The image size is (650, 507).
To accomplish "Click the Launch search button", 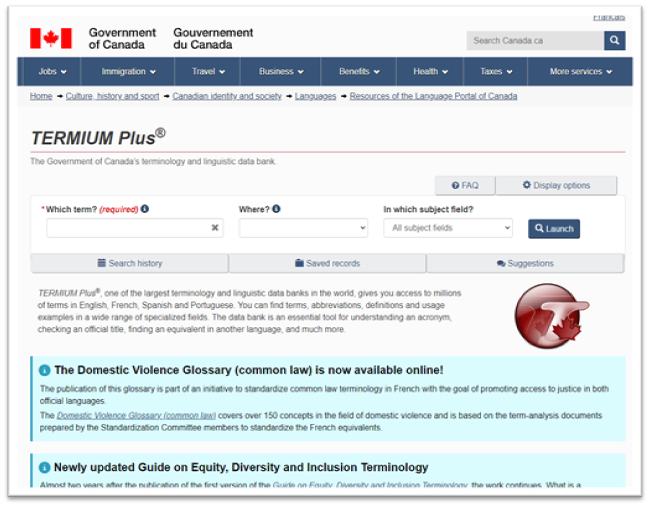I will click(x=554, y=229).
